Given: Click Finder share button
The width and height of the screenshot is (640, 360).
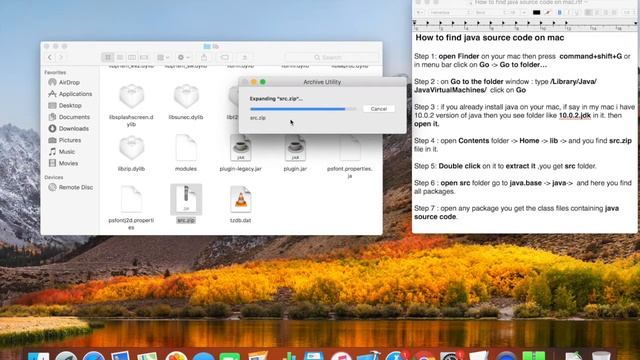Looking at the screenshot, I should pyautogui.click(x=204, y=58).
